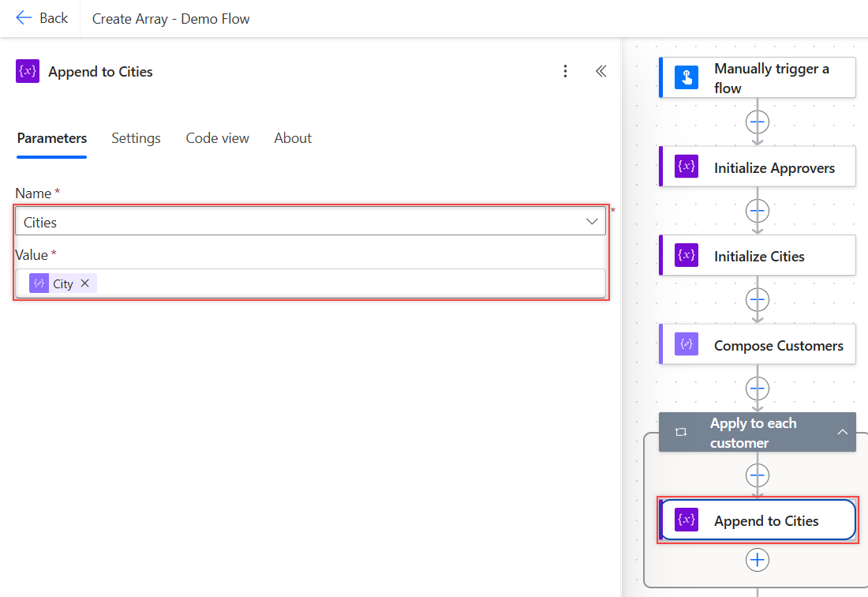The image size is (868, 597).
Task: Click the Initialize Approvers variable icon
Action: [687, 167]
